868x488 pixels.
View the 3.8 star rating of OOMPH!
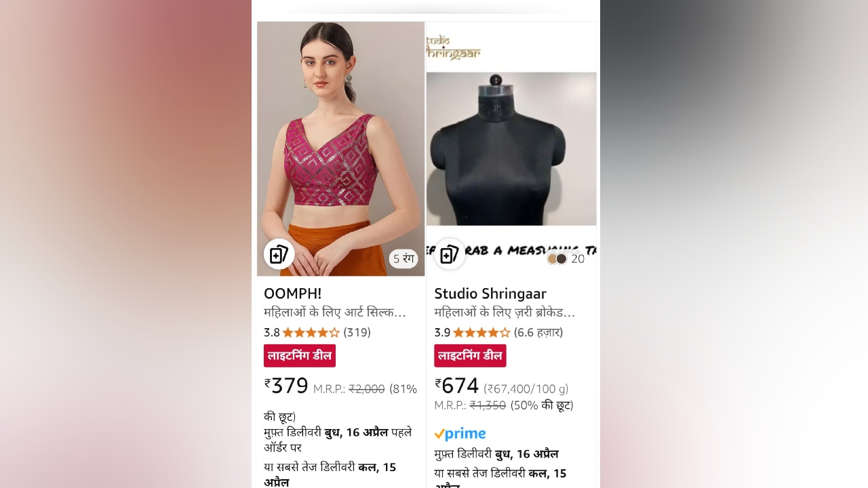(x=302, y=332)
